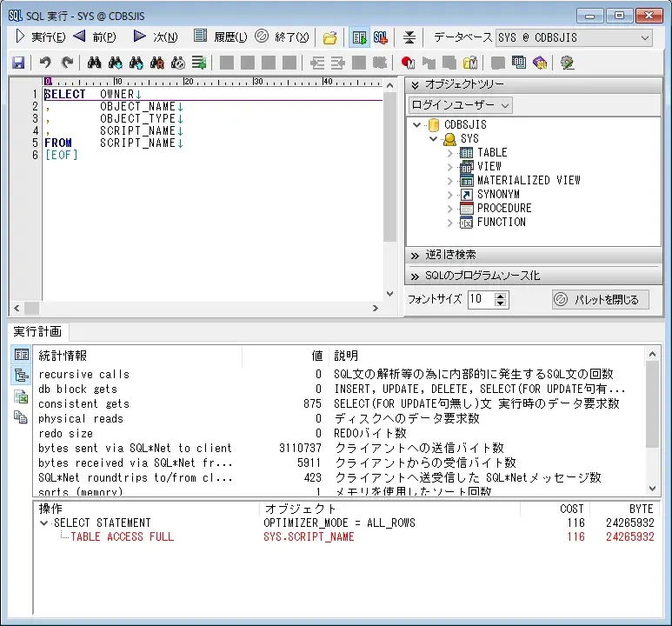The height and width of the screenshot is (626, 672).
Task: Click the font size spinner up arrow
Action: click(501, 296)
